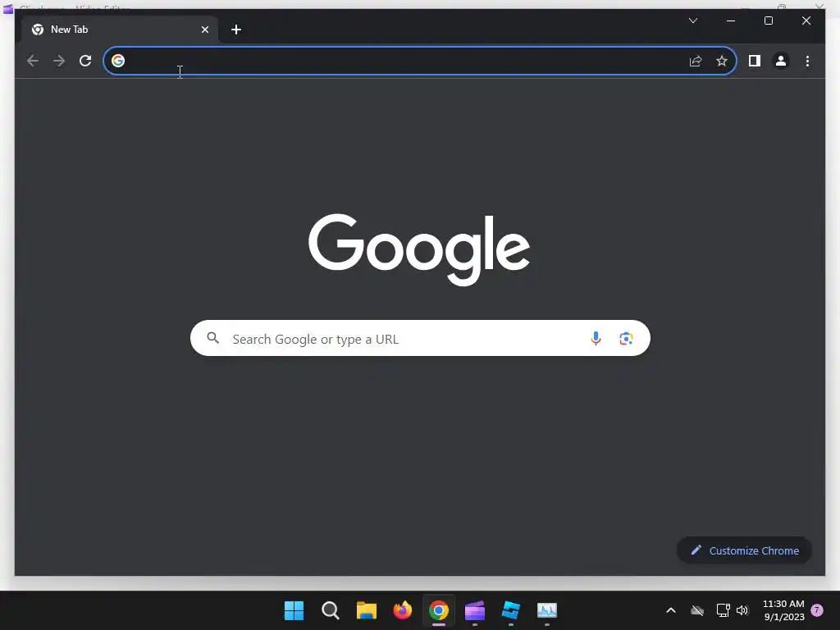The height and width of the screenshot is (630, 840).
Task: Switch to Clipchamp from the taskbar
Action: point(475,610)
